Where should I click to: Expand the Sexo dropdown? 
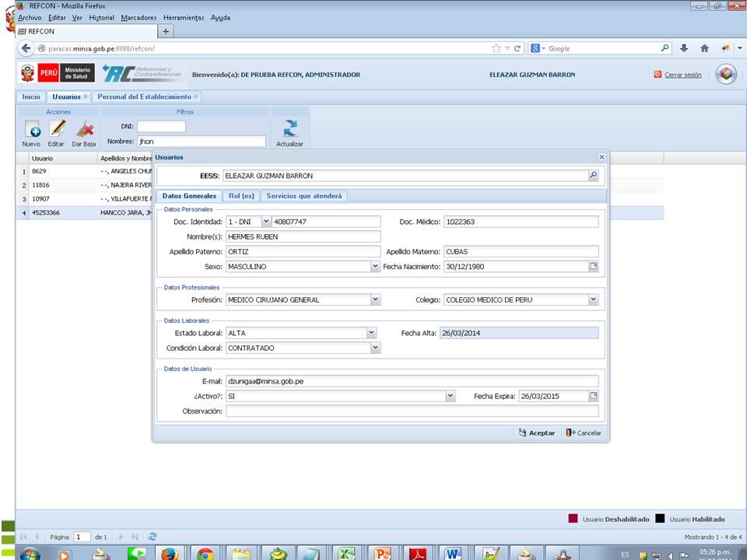click(375, 266)
